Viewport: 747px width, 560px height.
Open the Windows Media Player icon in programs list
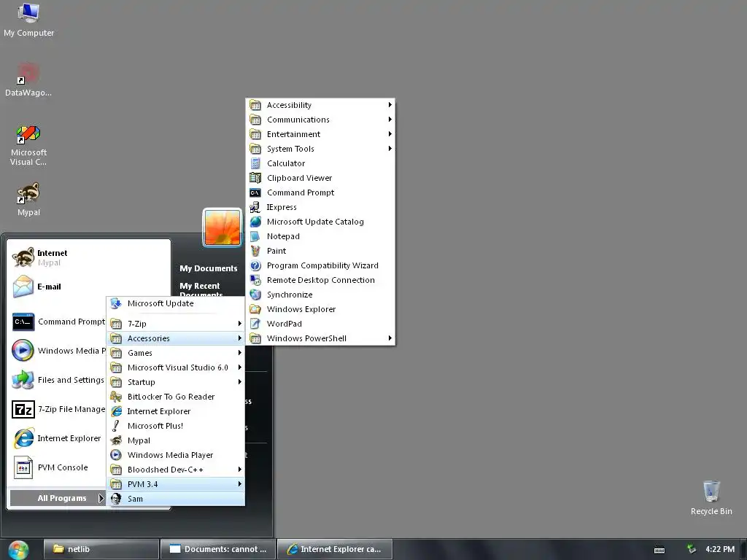[116, 455]
